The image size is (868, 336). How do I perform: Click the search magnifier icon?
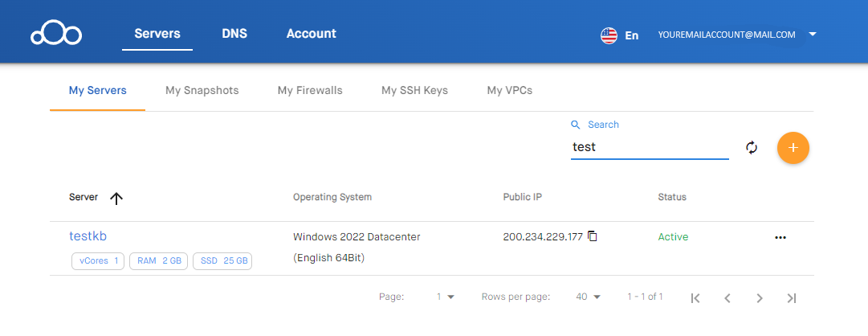coord(577,125)
